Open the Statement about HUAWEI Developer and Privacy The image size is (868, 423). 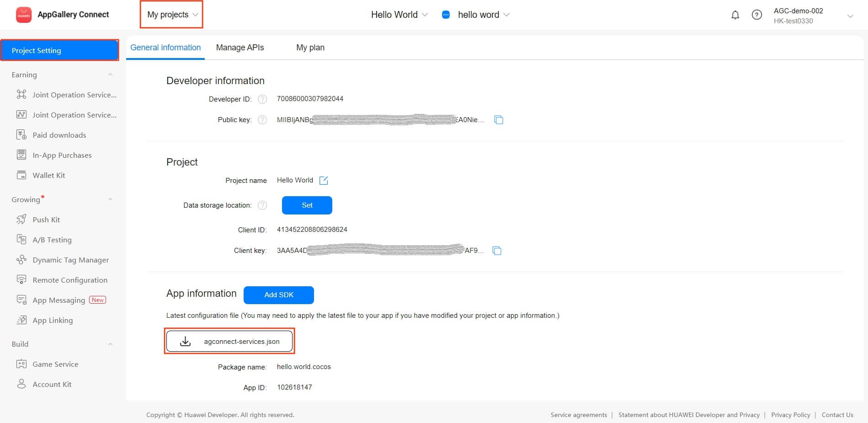click(x=689, y=415)
